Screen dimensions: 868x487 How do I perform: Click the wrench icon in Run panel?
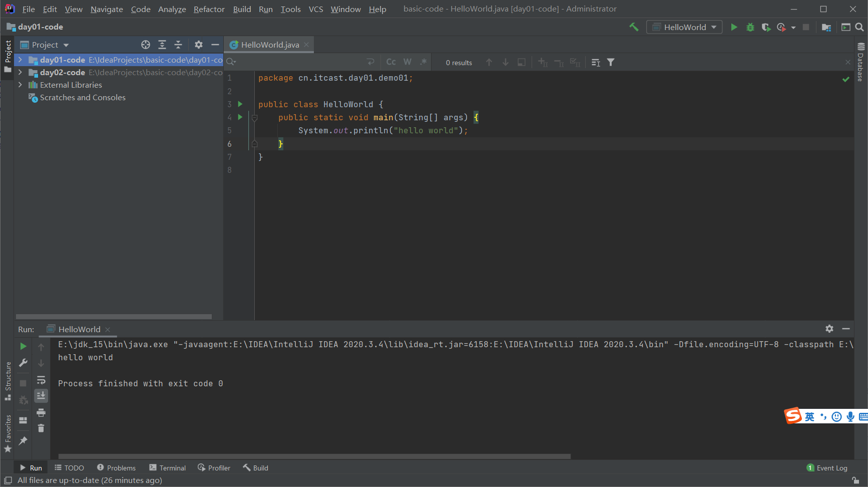click(23, 363)
